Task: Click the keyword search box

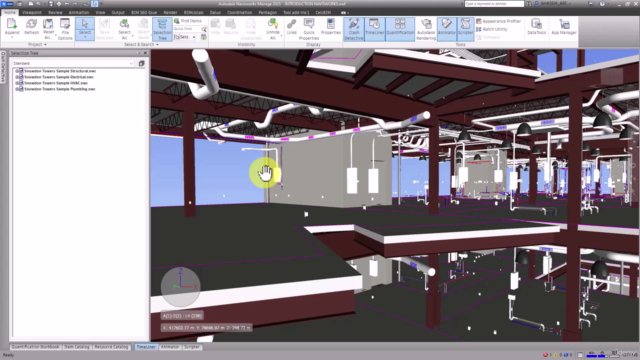Action: [x=494, y=4]
